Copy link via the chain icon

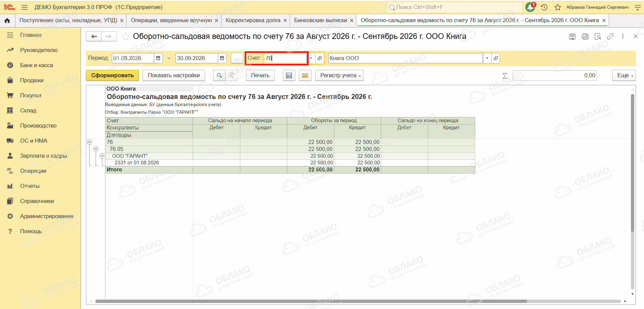click(610, 37)
